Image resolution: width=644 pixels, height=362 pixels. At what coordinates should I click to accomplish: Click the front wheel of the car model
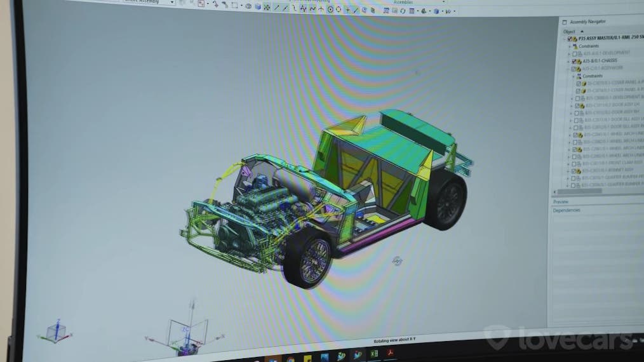click(x=309, y=259)
